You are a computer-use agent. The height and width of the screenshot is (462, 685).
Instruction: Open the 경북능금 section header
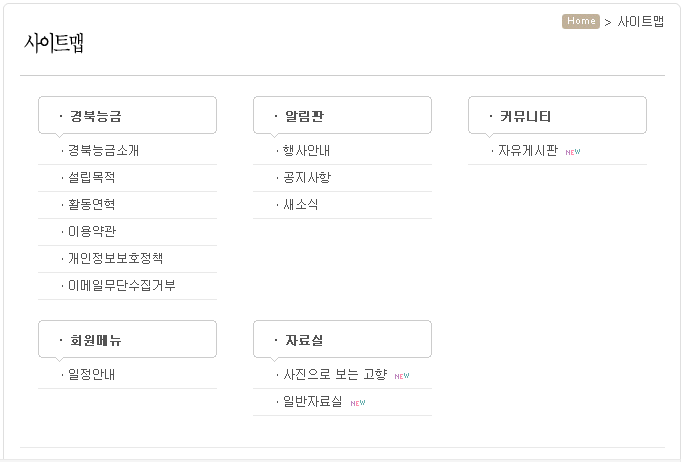click(x=96, y=116)
